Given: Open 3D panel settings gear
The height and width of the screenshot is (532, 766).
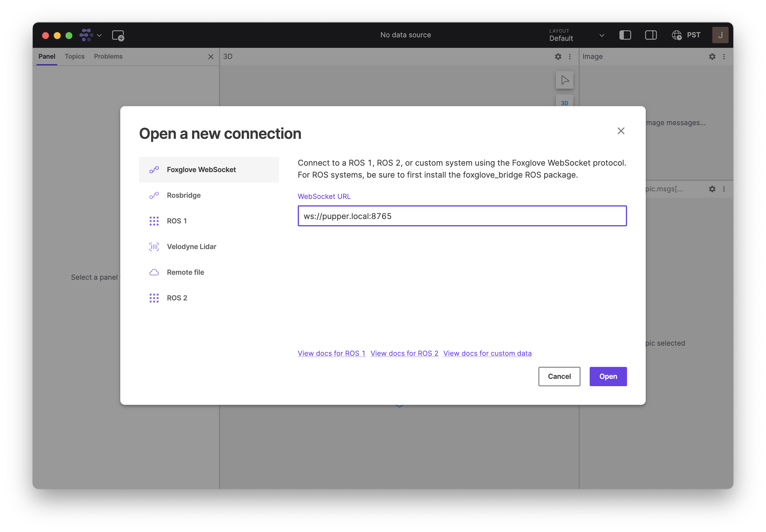Looking at the screenshot, I should pyautogui.click(x=558, y=57).
